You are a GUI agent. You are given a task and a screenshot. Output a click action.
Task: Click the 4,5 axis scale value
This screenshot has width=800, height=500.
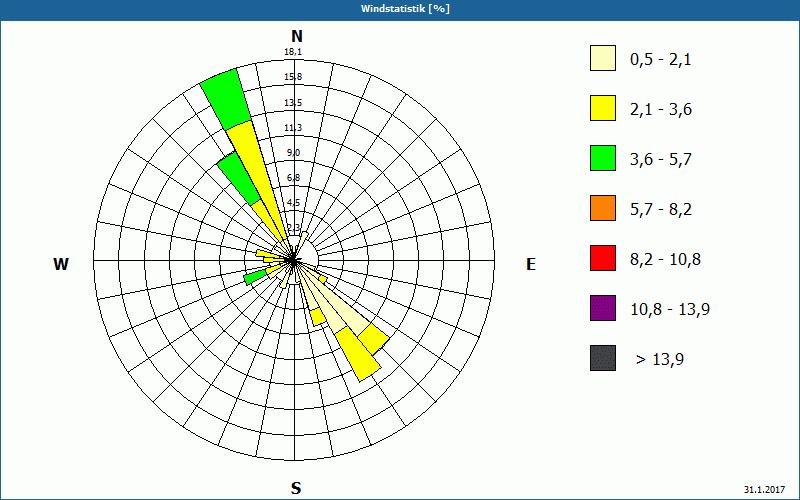[293, 203]
